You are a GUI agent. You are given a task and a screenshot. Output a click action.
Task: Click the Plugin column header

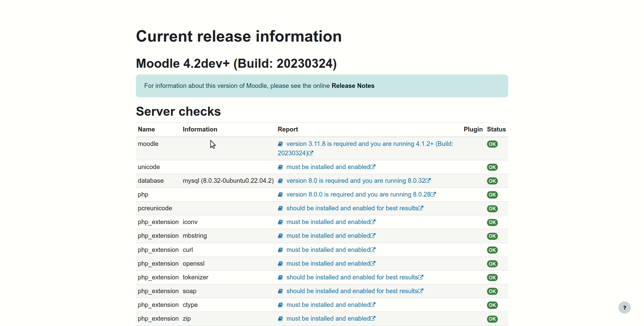[473, 129]
